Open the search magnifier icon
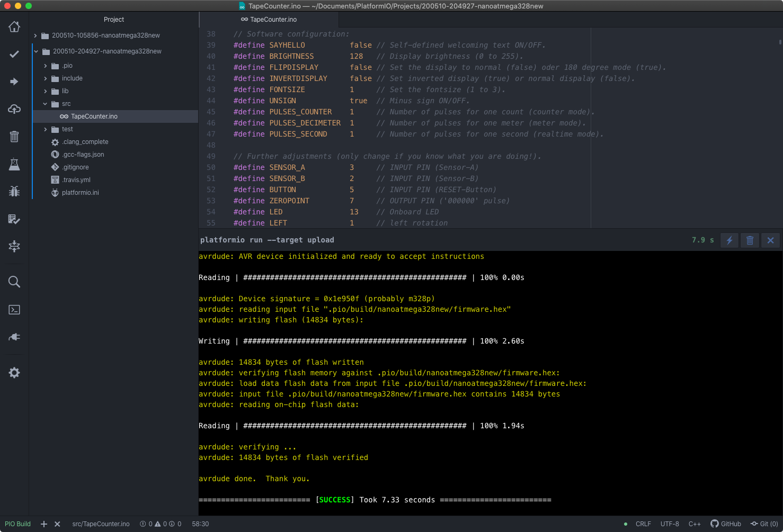Screen dimensions: 783x532 tap(14, 282)
